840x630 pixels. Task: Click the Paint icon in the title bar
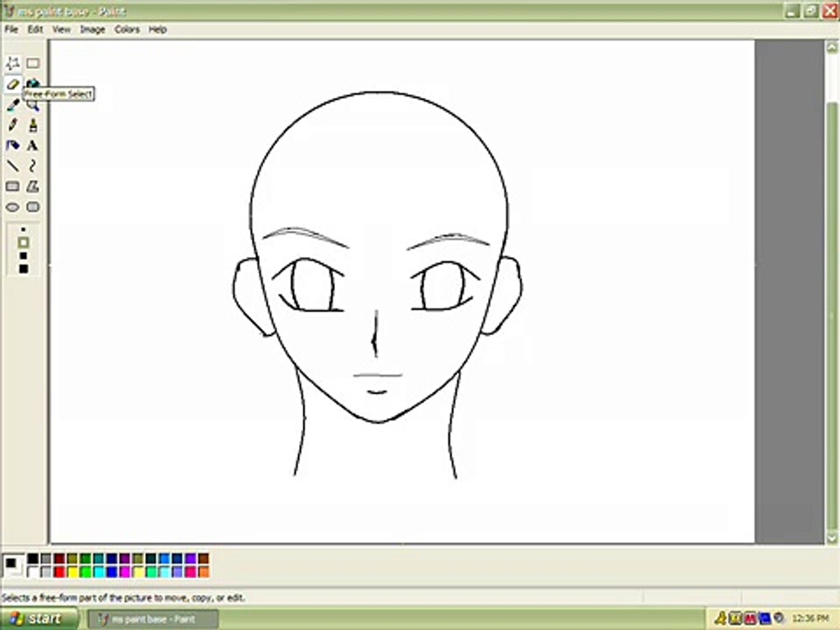pyautogui.click(x=9, y=11)
